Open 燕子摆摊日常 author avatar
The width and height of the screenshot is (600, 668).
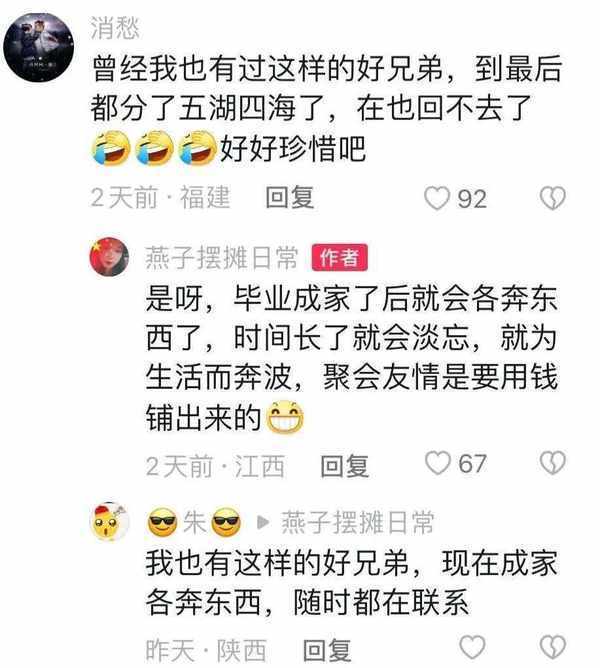109,257
